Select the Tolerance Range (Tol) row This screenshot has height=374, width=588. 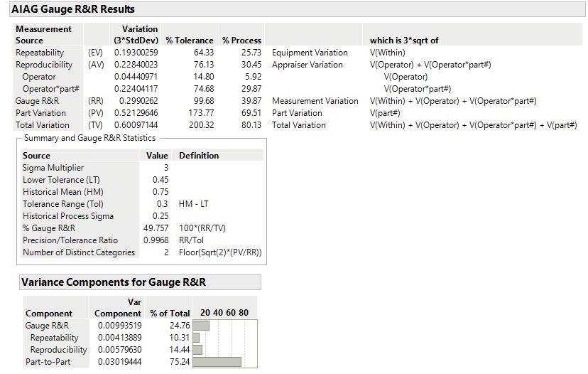click(x=142, y=203)
